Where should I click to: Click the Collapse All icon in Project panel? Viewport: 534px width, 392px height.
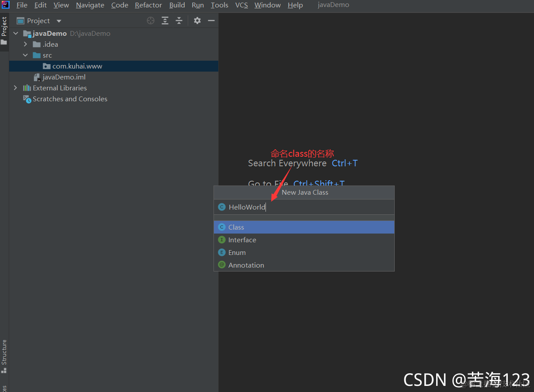pos(179,21)
